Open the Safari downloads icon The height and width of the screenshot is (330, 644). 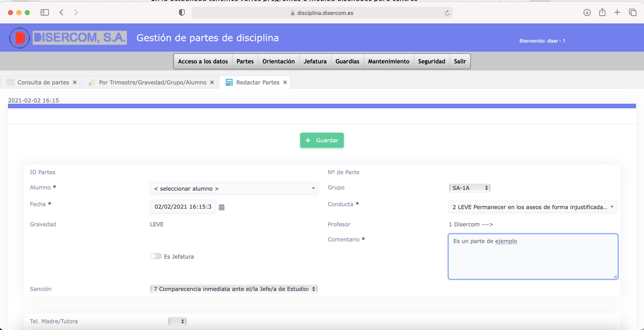coord(587,12)
